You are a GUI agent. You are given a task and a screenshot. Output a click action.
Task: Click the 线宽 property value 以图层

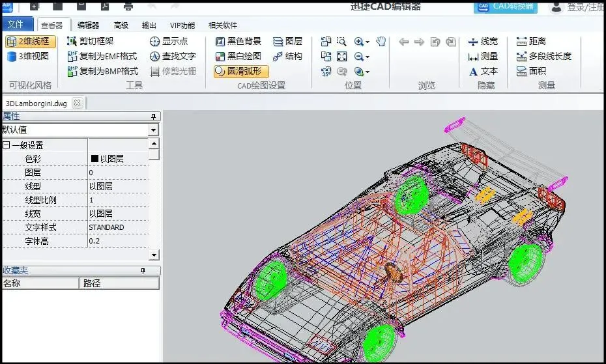pos(118,214)
